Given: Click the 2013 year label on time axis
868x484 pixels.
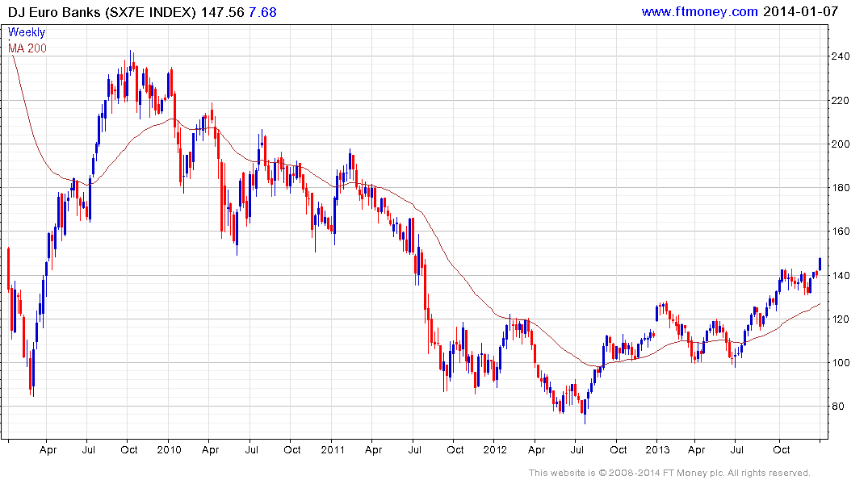Looking at the screenshot, I should (657, 449).
